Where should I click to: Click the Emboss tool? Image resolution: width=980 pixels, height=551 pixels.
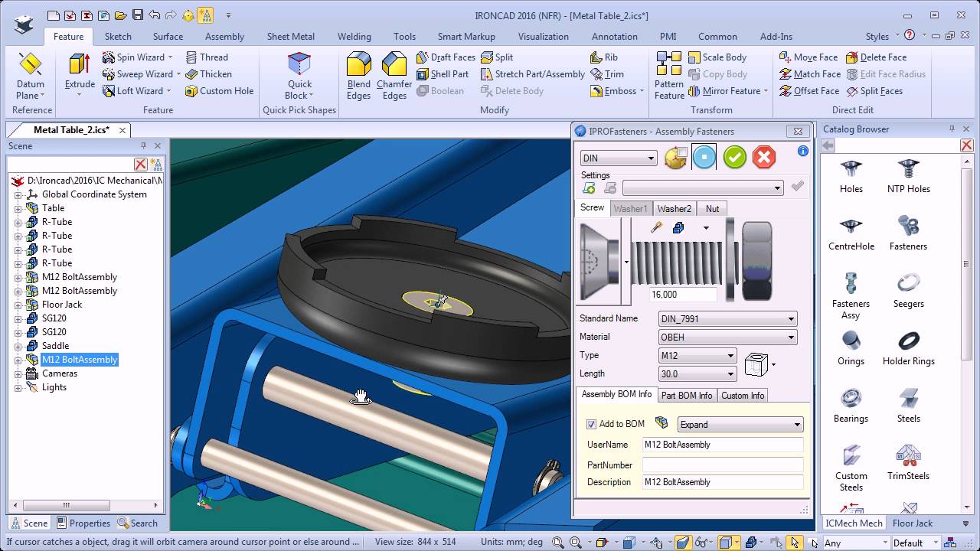[617, 91]
